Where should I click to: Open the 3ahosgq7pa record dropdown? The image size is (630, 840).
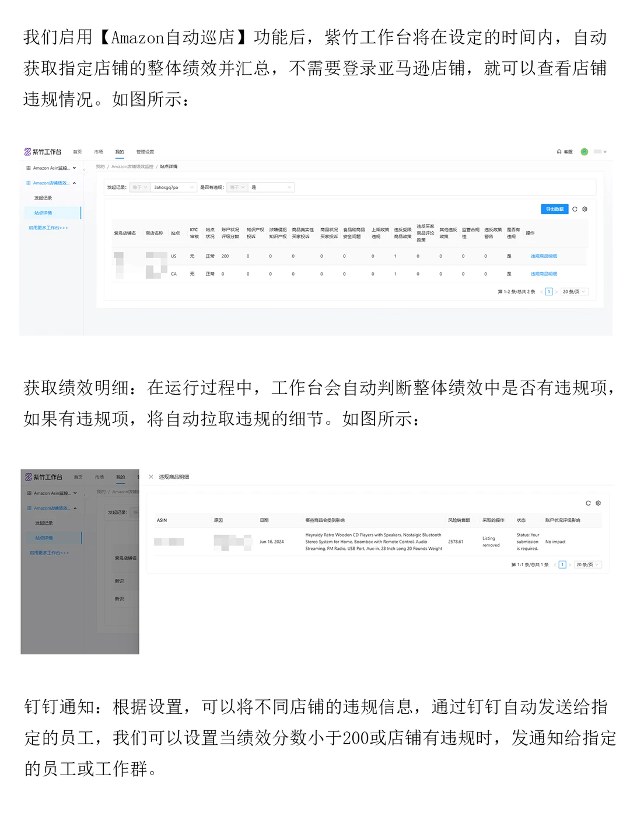(174, 187)
